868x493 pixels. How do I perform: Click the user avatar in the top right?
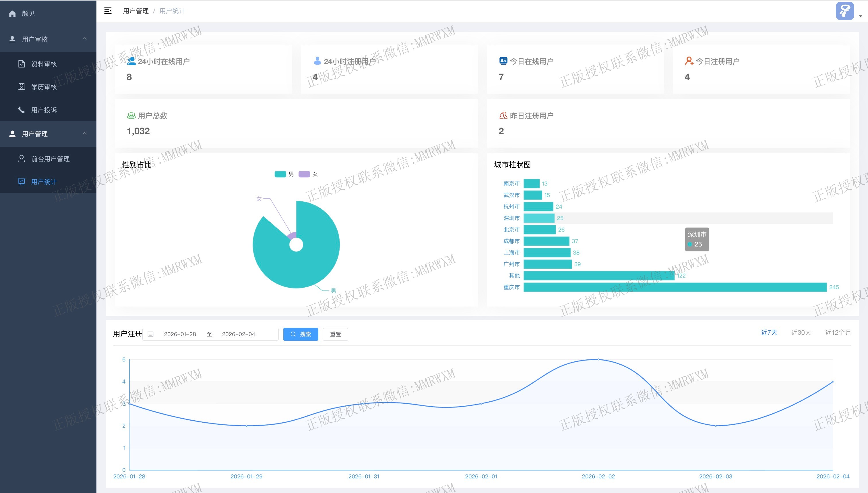pos(845,11)
